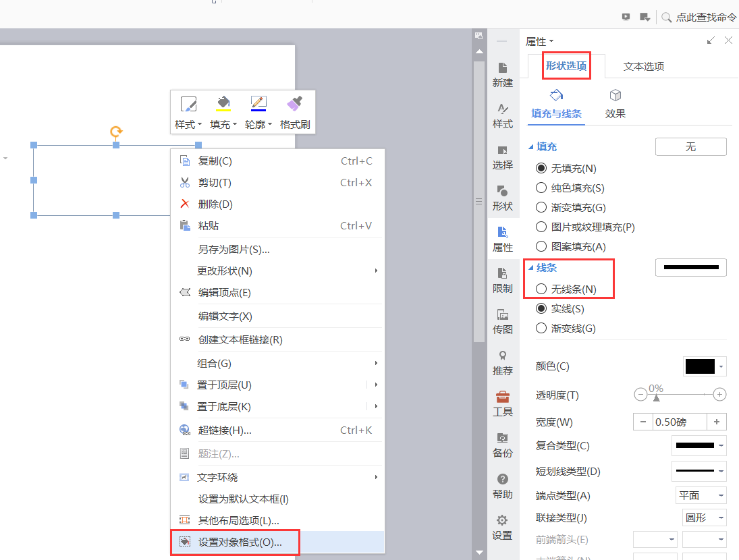
Task: Open 选择 pane in sidebar
Action: point(502,157)
